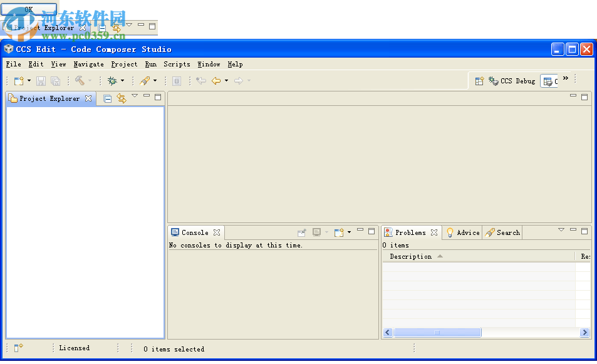Collapse All in Project Explorer toolbar
Image resolution: width=597 pixels, height=364 pixels.
coord(108,98)
